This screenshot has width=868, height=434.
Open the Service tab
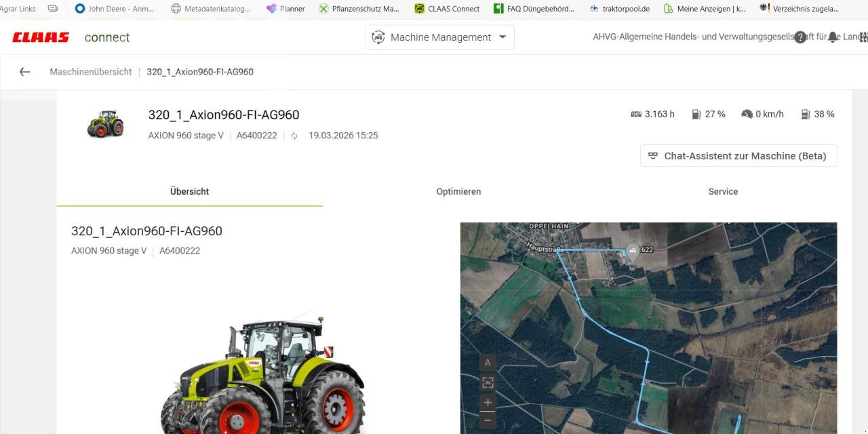[723, 192]
